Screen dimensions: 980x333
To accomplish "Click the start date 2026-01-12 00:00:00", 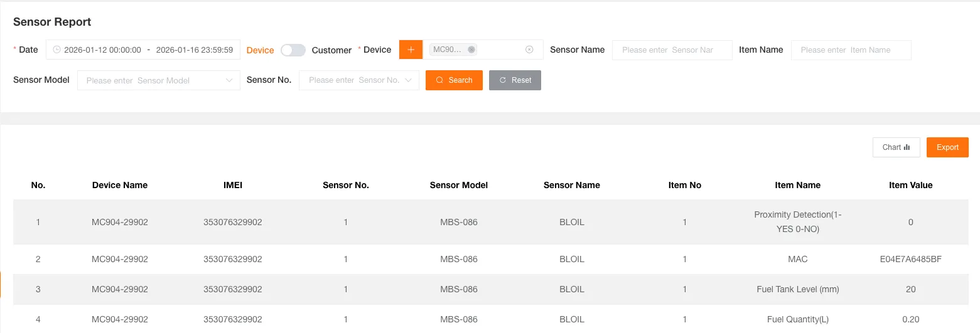I will click(102, 50).
